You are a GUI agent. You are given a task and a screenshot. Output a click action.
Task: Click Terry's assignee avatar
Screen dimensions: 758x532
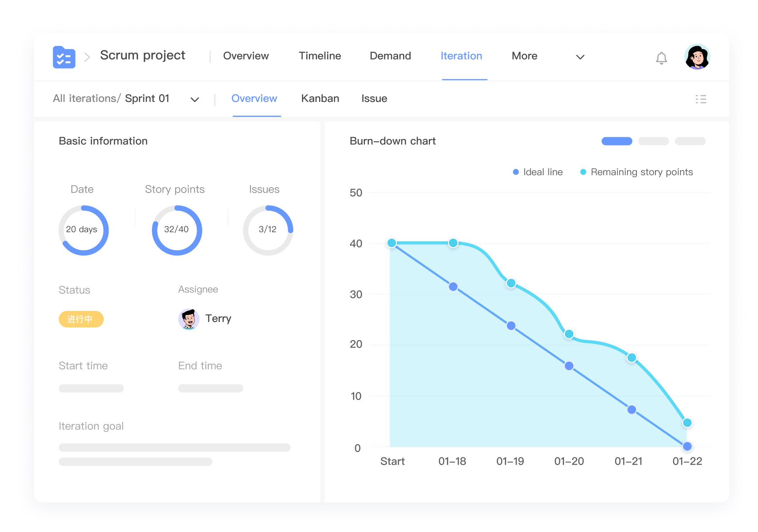[189, 319]
